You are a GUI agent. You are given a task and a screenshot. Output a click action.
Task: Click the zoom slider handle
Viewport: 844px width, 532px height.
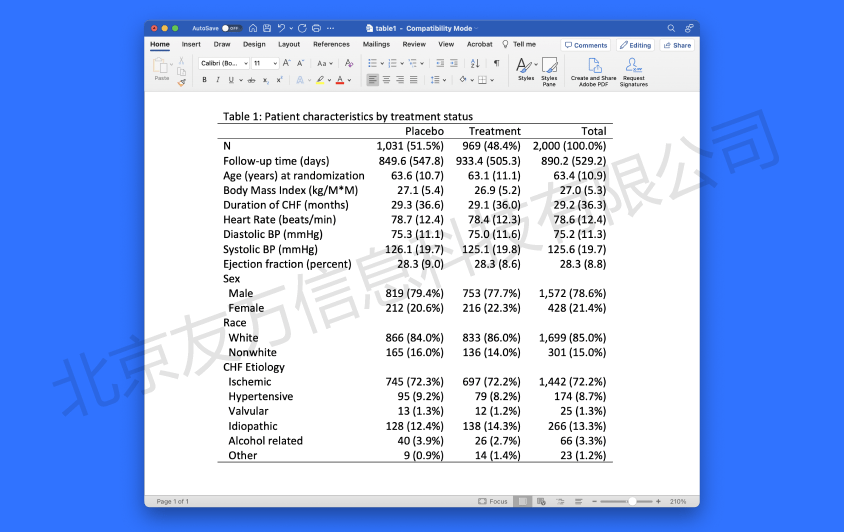click(632, 501)
